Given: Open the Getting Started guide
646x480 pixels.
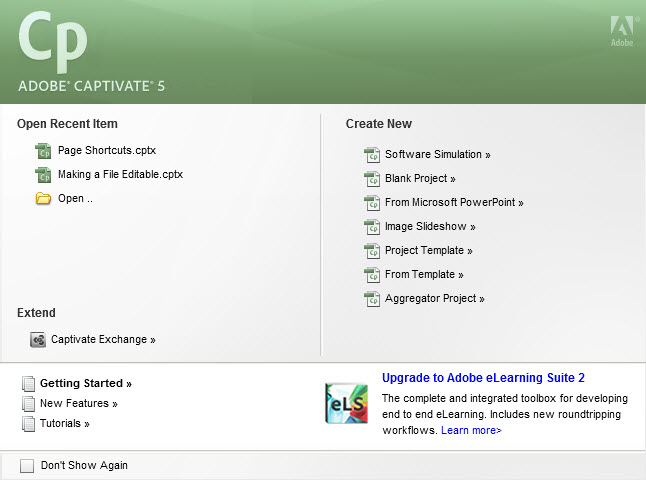Looking at the screenshot, I should click(86, 383).
